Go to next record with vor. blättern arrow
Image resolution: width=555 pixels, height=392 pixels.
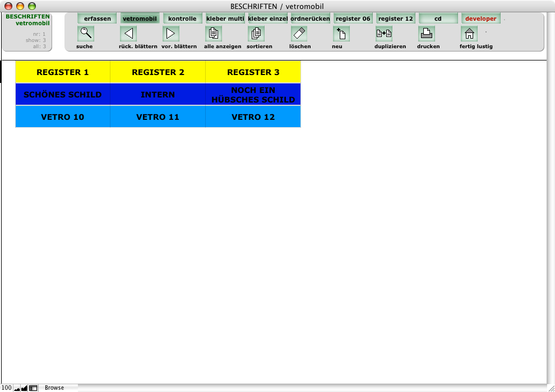171,34
